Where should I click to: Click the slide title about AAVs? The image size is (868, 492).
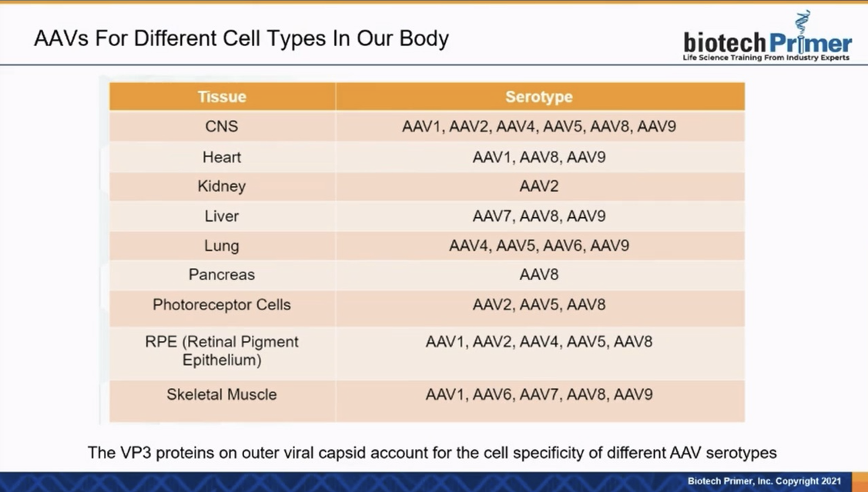[241, 38]
